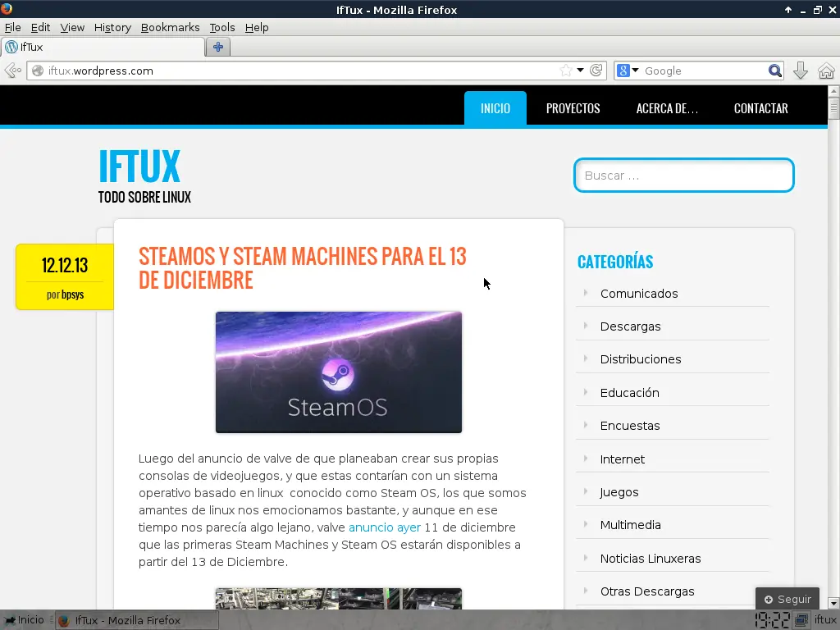This screenshot has width=840, height=630.
Task: Click the site identity globe icon in the address bar
Action: pos(38,71)
